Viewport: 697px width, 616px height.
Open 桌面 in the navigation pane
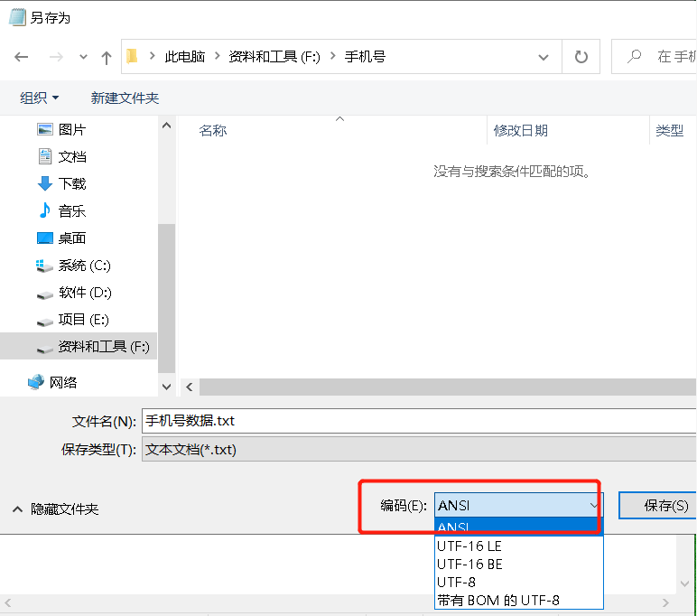tap(72, 238)
